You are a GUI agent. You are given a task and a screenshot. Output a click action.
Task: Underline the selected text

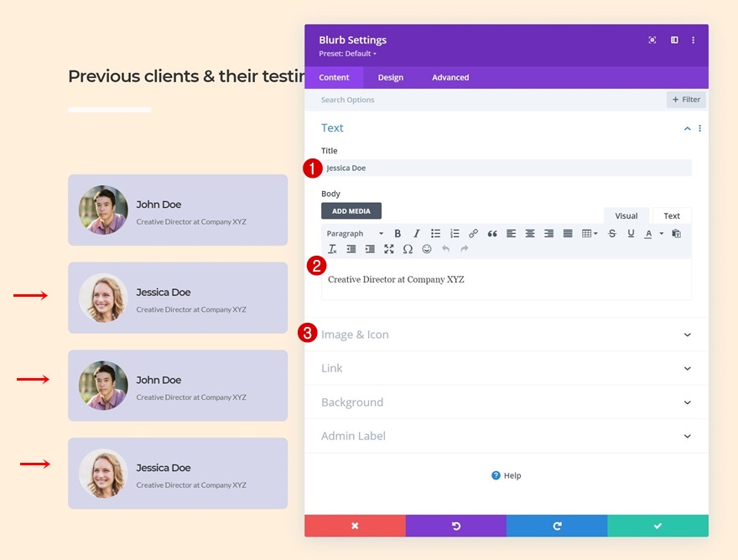coord(631,233)
